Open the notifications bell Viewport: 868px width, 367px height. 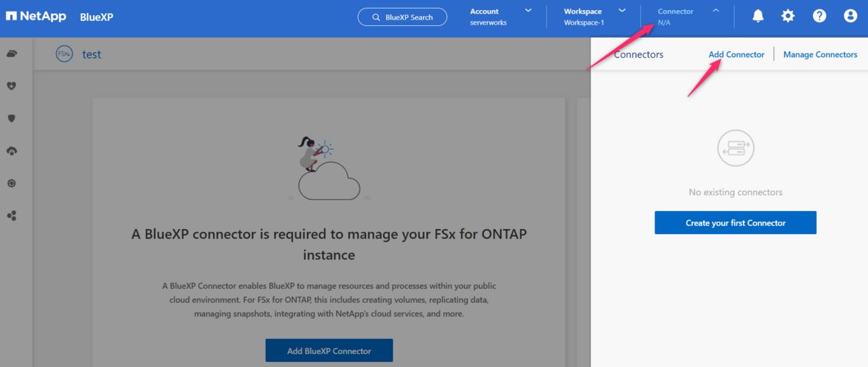(x=758, y=16)
